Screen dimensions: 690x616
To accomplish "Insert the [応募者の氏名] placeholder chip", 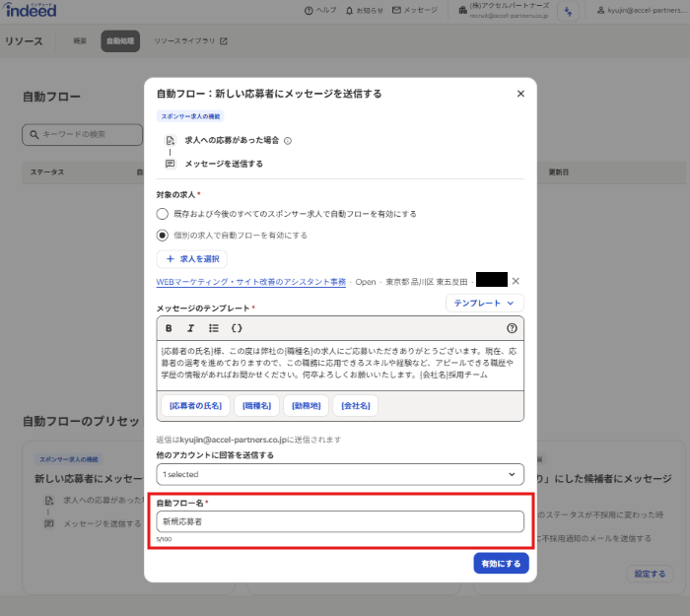I will pos(196,405).
